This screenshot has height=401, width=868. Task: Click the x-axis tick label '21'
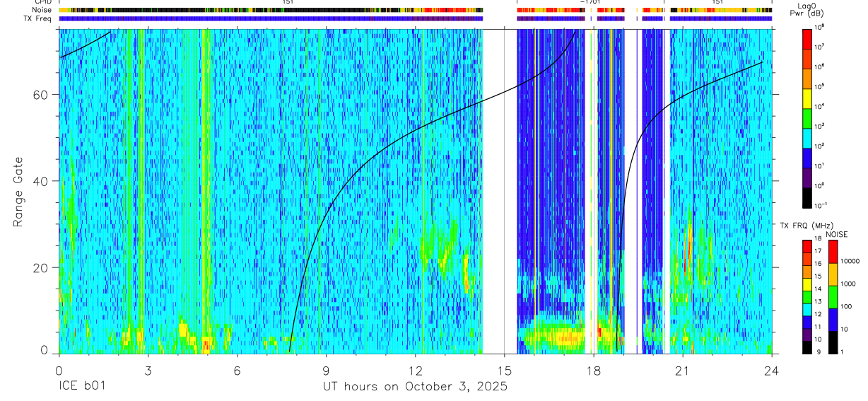[x=682, y=370]
